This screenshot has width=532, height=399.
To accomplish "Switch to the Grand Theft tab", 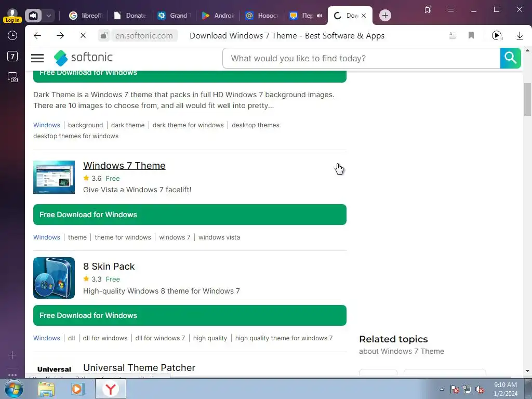I will pyautogui.click(x=175, y=15).
